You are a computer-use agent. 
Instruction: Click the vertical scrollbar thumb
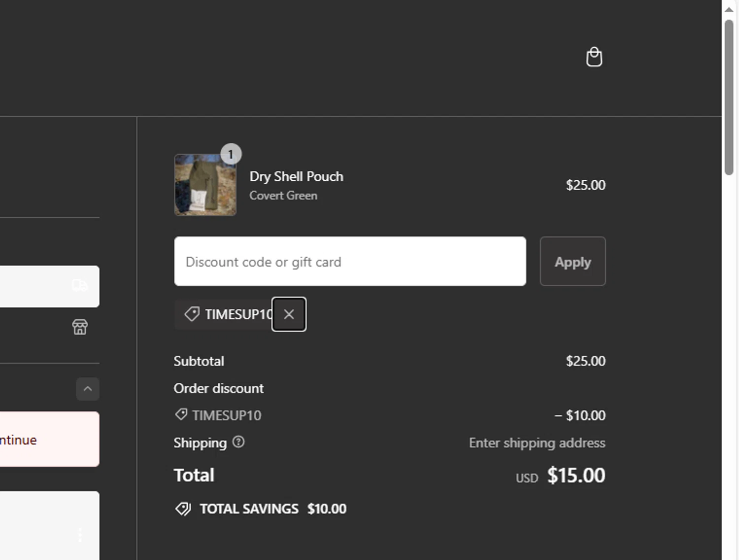point(729,99)
